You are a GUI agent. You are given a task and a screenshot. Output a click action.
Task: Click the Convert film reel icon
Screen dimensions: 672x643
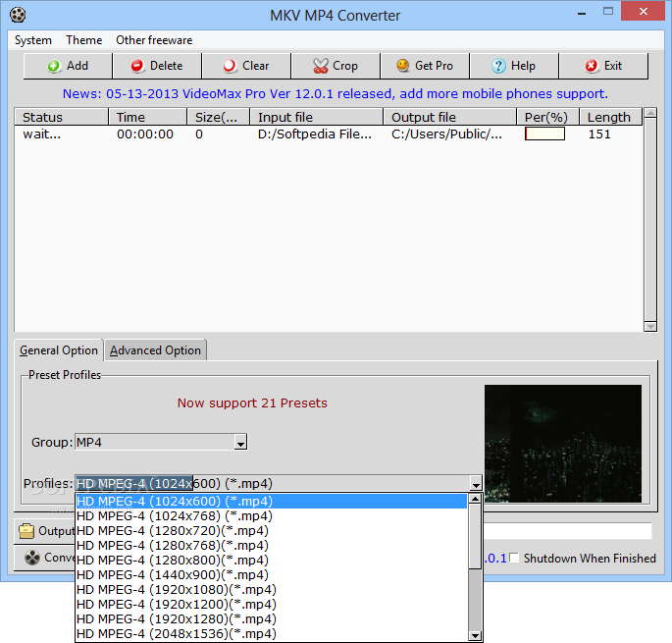(x=32, y=558)
